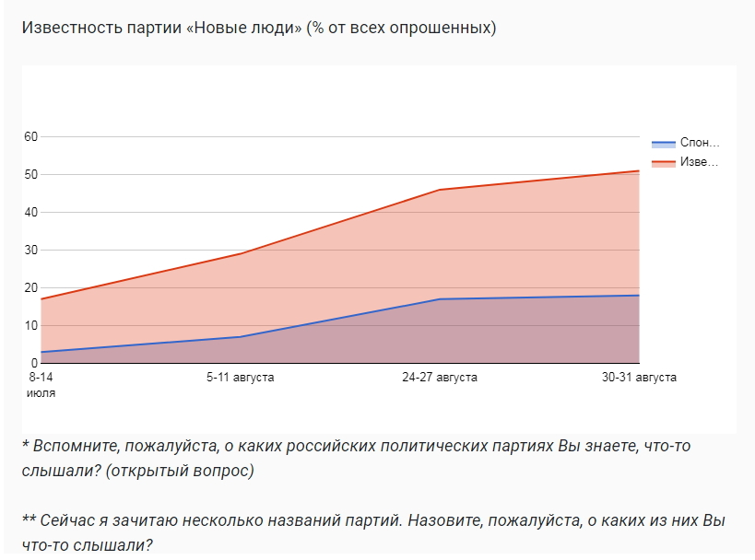Screen dimensions: 755x560
Task: Click the red line point at 24-27 августа
Action: 440,190
